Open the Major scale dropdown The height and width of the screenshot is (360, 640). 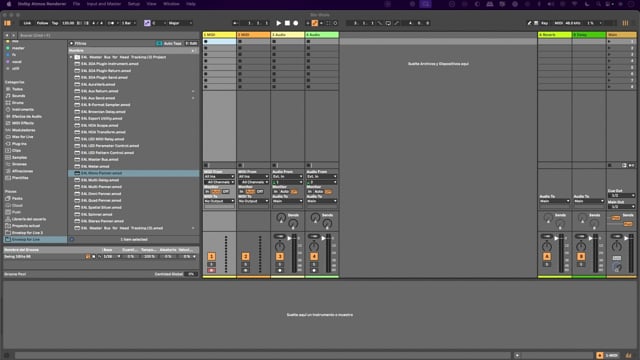coord(180,23)
